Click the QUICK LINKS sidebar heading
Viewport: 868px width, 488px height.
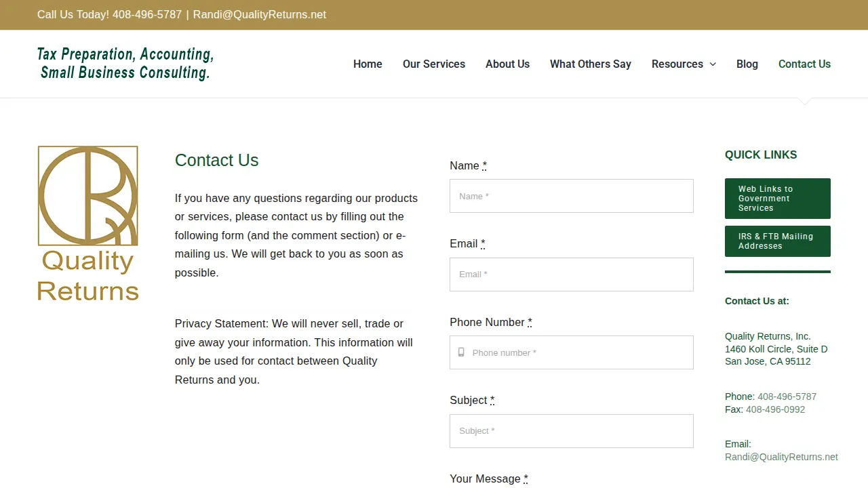point(761,155)
